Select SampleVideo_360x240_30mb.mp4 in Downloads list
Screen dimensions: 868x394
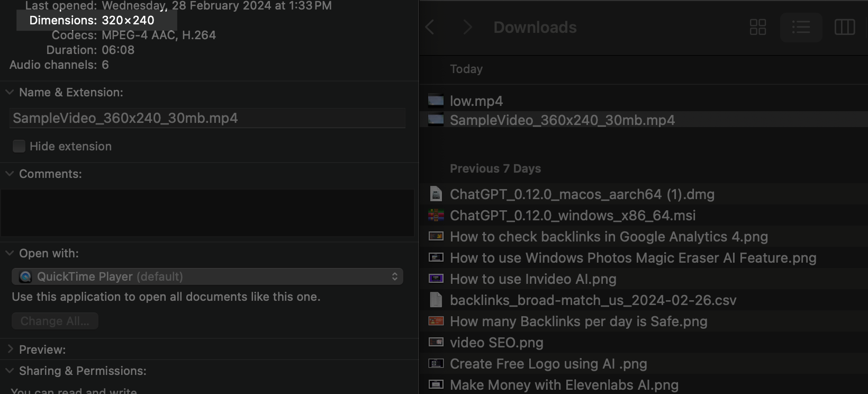tap(562, 120)
